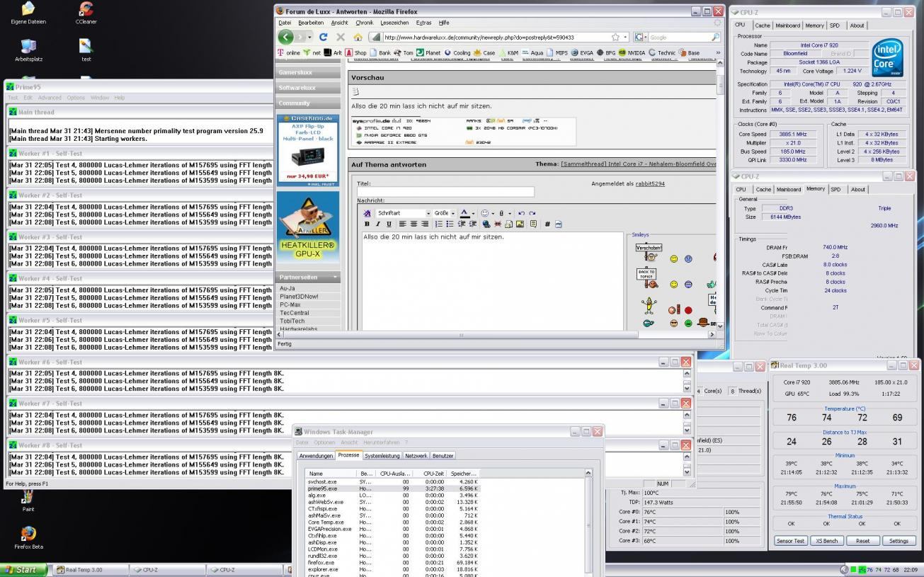Redo edit in message editor
The height and width of the screenshot is (577, 924).
[x=532, y=213]
